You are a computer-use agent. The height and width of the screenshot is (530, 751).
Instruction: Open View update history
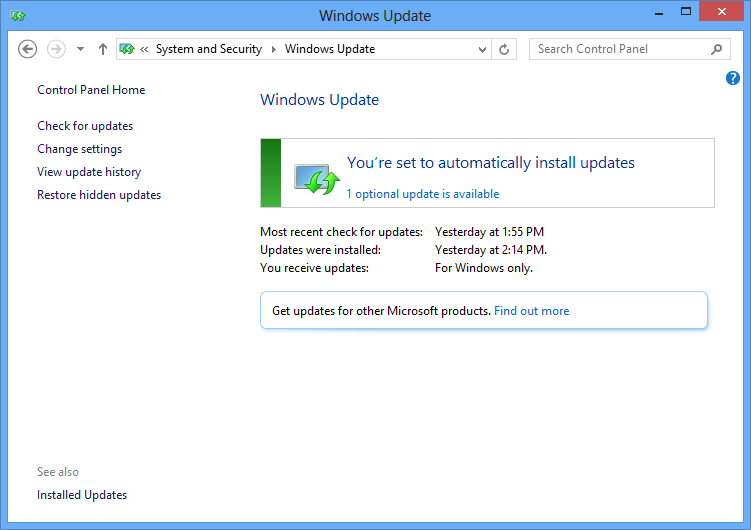pos(89,172)
